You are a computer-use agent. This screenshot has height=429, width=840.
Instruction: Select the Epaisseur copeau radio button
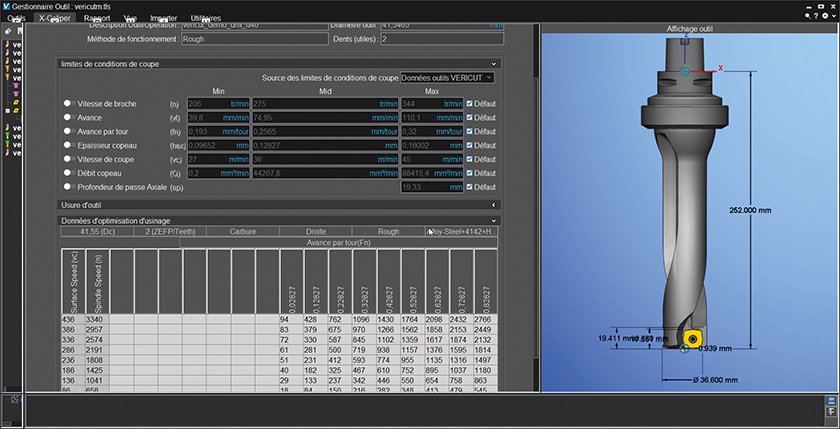click(x=68, y=145)
